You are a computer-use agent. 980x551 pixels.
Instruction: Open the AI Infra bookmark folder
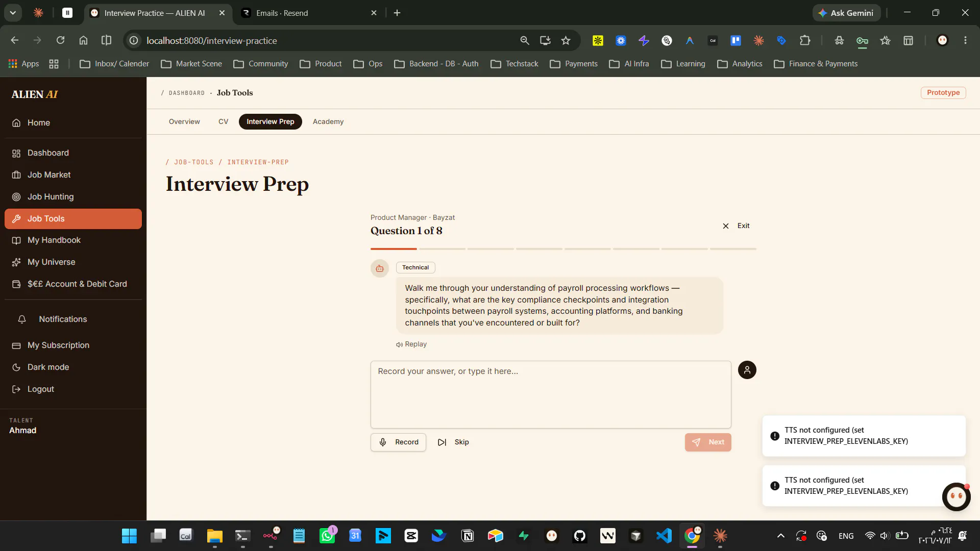click(x=629, y=64)
